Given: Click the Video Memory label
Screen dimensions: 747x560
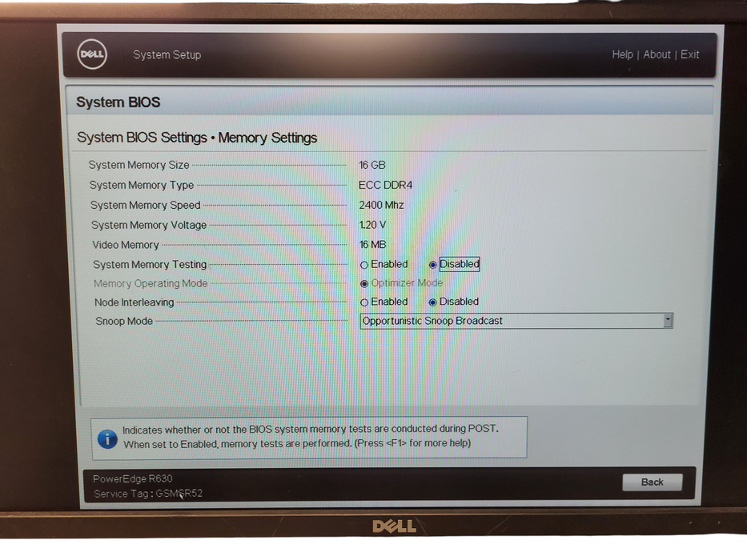Looking at the screenshot, I should point(125,245).
